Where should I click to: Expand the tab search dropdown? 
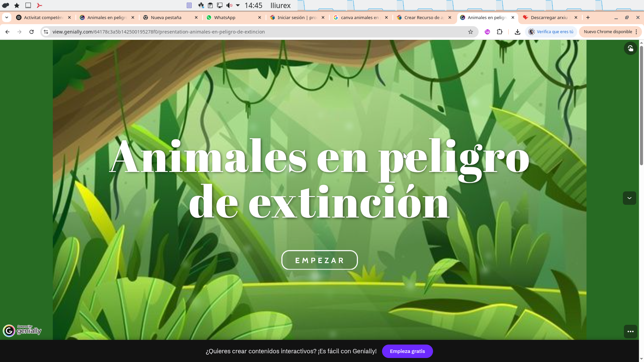6,17
